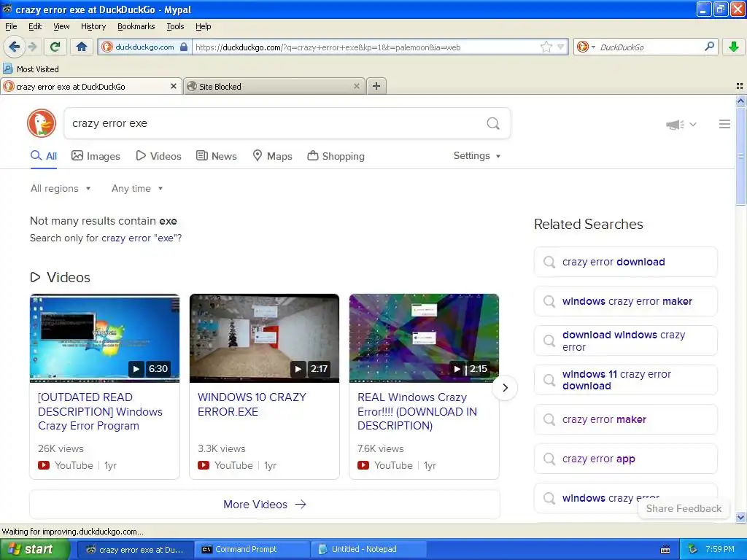
Task: Open the Most Visited bookmarks folder
Action: click(31, 69)
